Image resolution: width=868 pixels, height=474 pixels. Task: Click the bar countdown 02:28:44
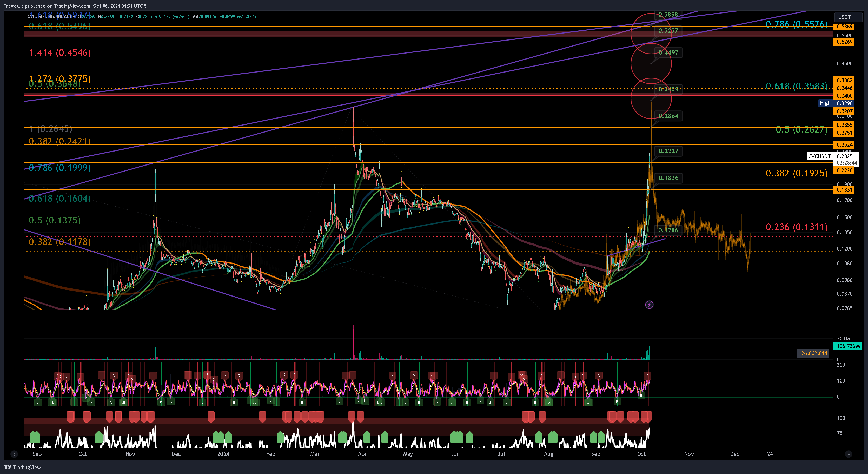tap(847, 163)
